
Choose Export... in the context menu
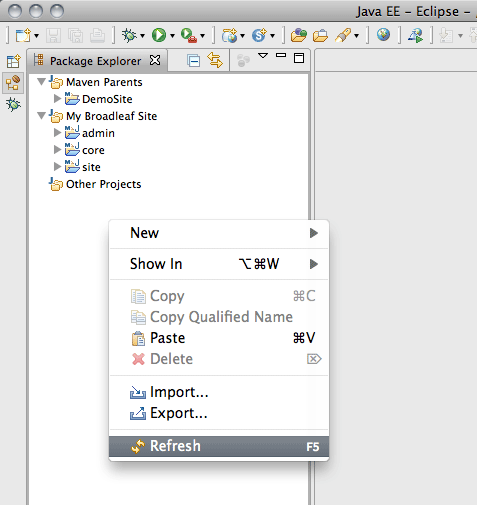[219, 413]
